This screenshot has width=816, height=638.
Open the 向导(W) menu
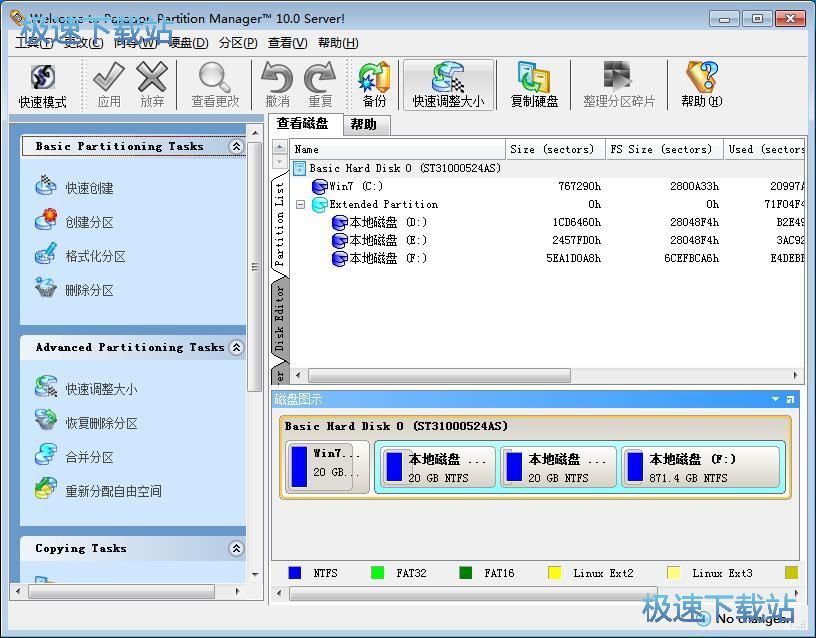click(x=135, y=43)
